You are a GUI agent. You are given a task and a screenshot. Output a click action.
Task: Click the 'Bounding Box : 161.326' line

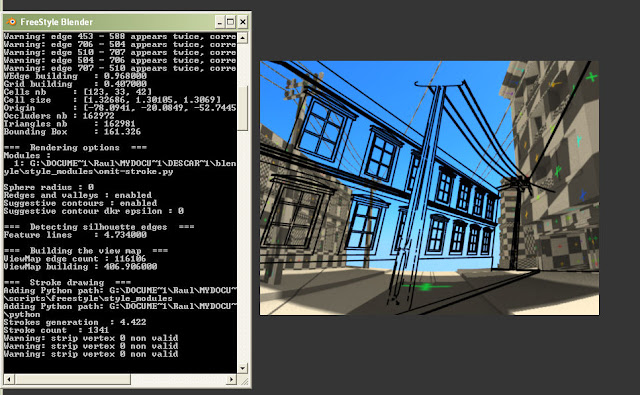click(72, 132)
